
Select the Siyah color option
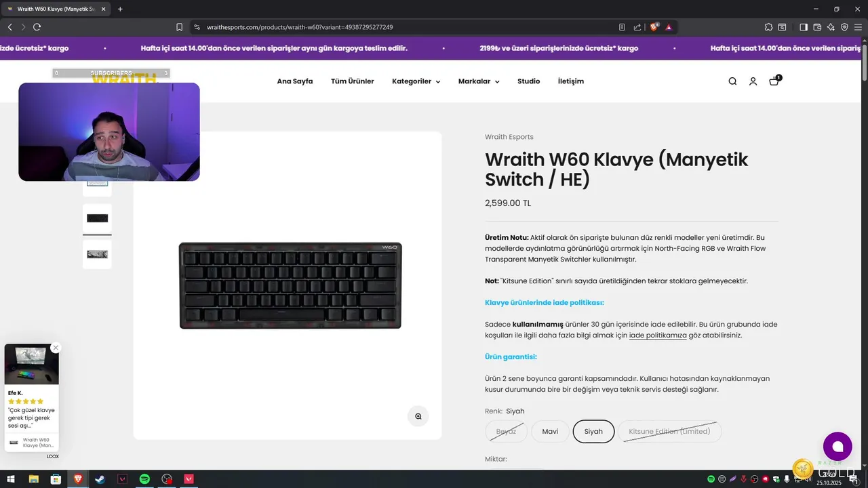[593, 431]
